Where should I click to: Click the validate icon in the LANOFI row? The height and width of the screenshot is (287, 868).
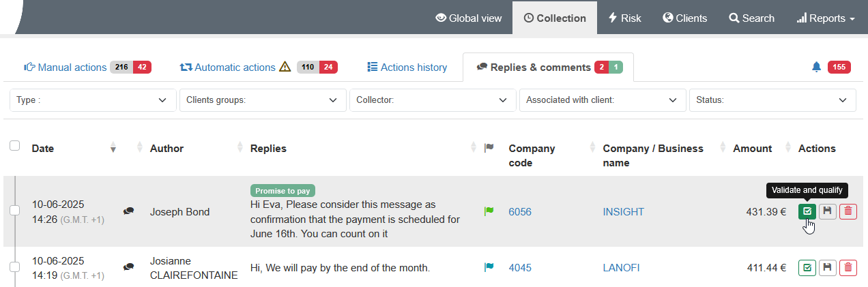tap(807, 268)
